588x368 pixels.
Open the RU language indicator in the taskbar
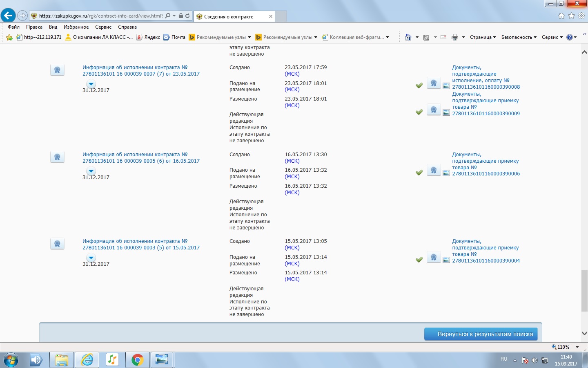(x=504, y=359)
